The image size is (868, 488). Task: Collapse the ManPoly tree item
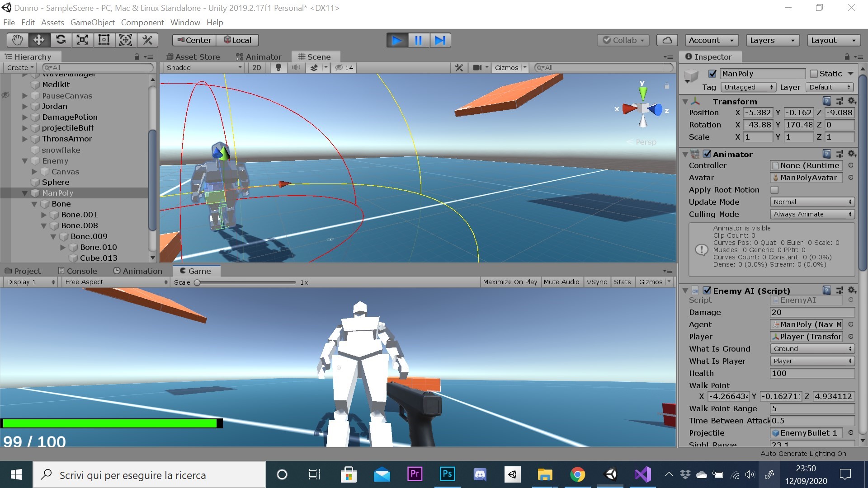click(25, 193)
